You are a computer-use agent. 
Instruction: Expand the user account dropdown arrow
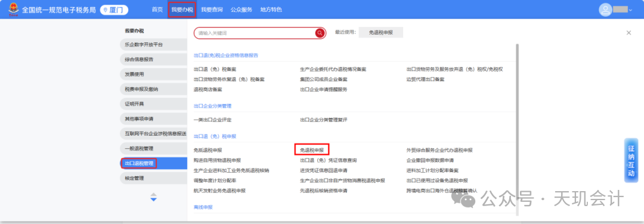tap(630, 10)
